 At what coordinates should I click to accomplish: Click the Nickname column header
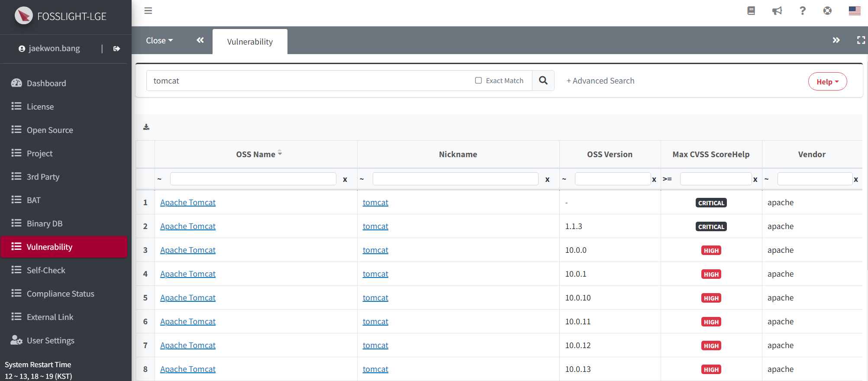click(458, 154)
